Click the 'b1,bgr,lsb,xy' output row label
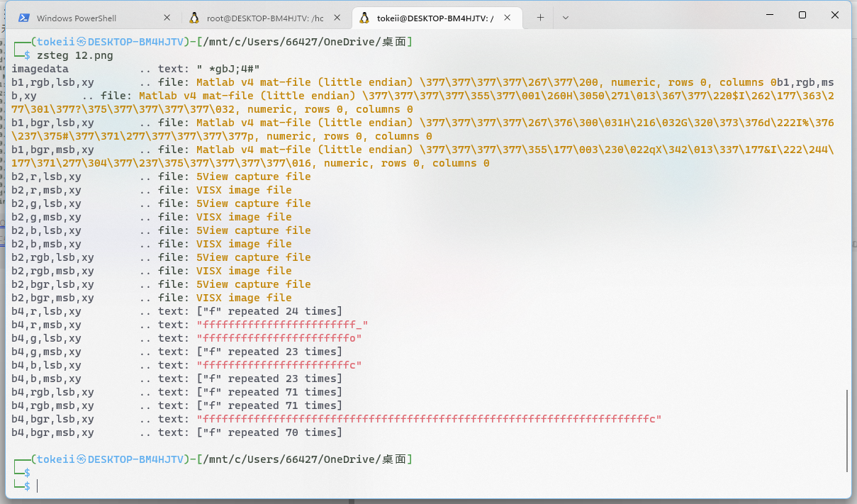The image size is (857, 504). click(52, 123)
